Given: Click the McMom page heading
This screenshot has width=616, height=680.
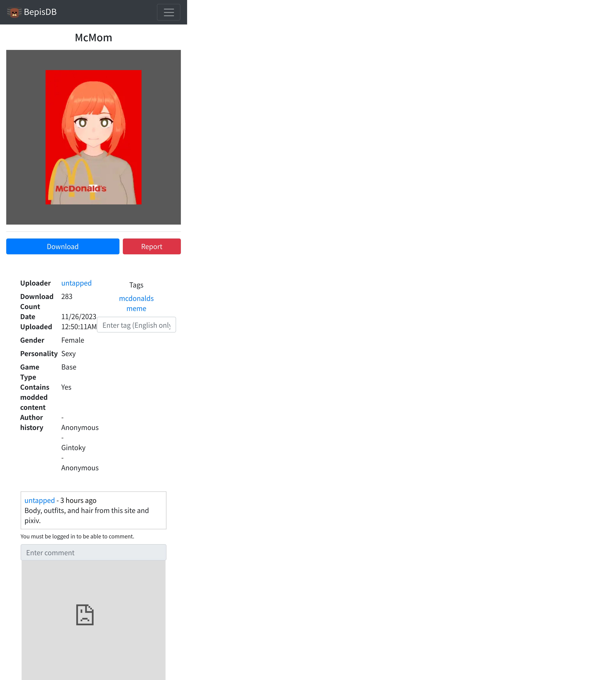Looking at the screenshot, I should pyautogui.click(x=93, y=37).
